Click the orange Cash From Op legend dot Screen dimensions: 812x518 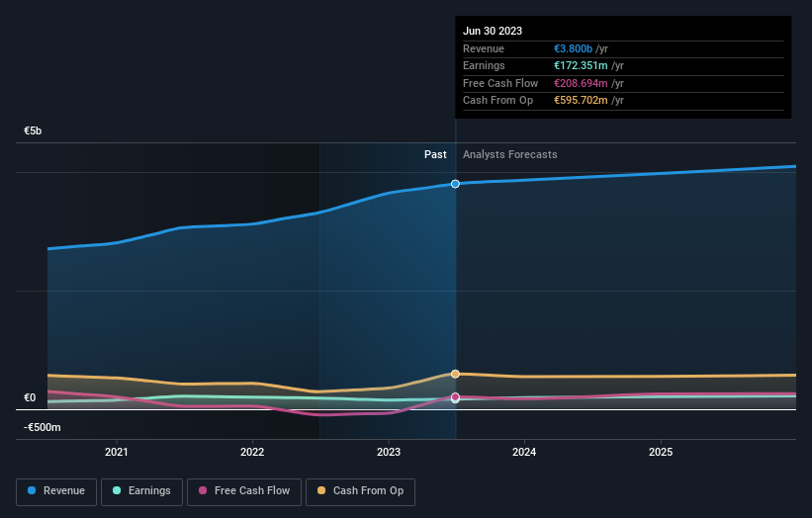click(x=321, y=490)
